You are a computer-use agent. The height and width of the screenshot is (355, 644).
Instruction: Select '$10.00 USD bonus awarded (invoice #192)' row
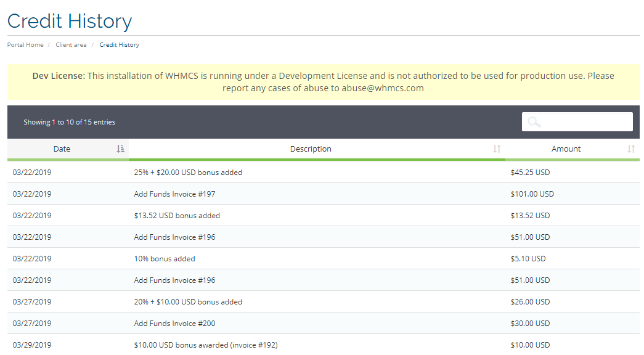coord(323,345)
